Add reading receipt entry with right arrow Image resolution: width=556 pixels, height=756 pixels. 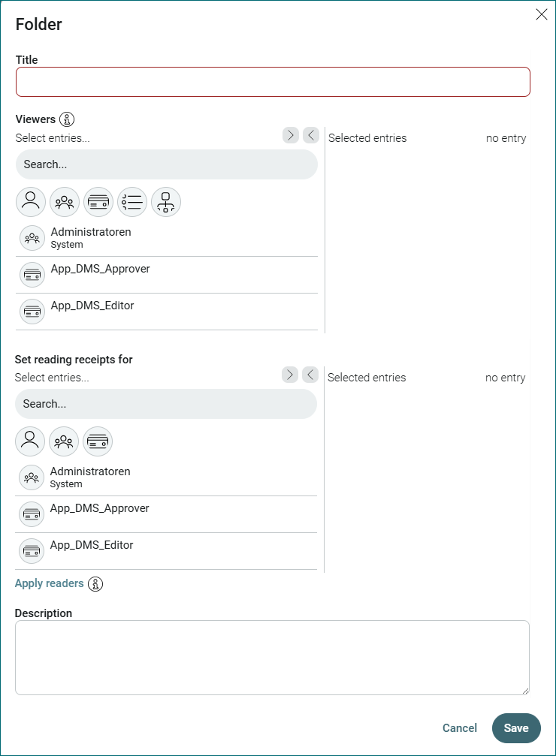[x=289, y=375]
